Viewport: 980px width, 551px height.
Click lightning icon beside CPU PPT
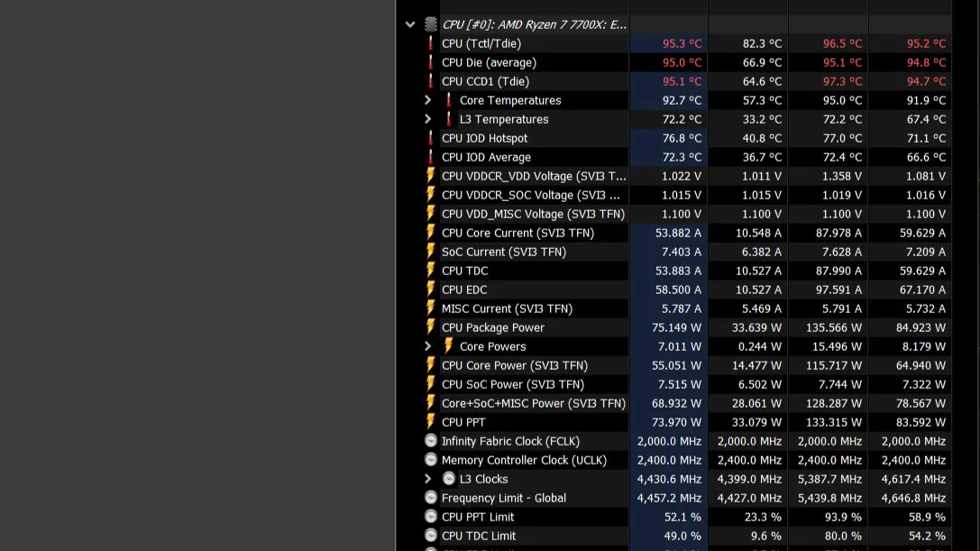click(431, 422)
